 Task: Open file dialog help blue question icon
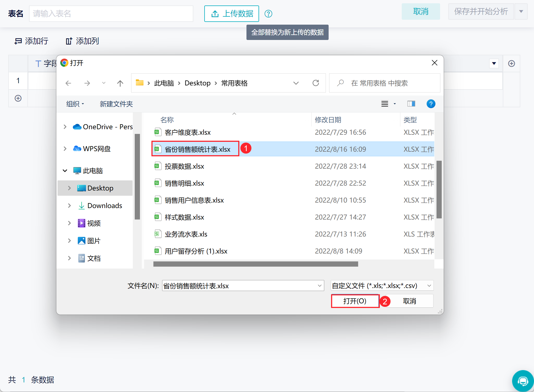pos(431,104)
